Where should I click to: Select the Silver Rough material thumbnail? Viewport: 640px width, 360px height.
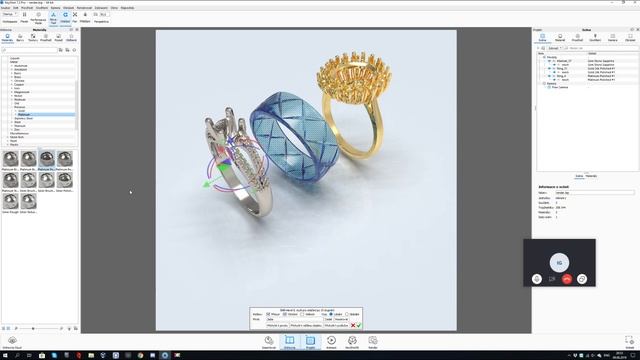coord(11,203)
